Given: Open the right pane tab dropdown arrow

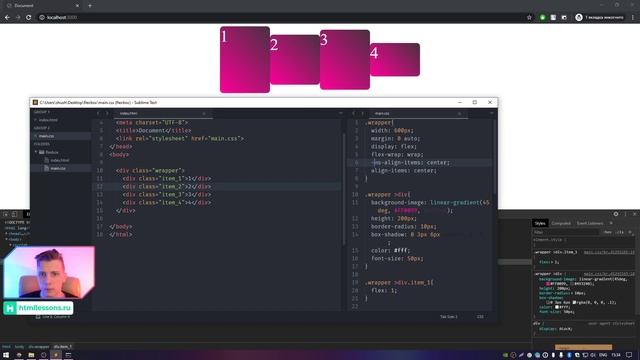Looking at the screenshot, I should point(492,113).
